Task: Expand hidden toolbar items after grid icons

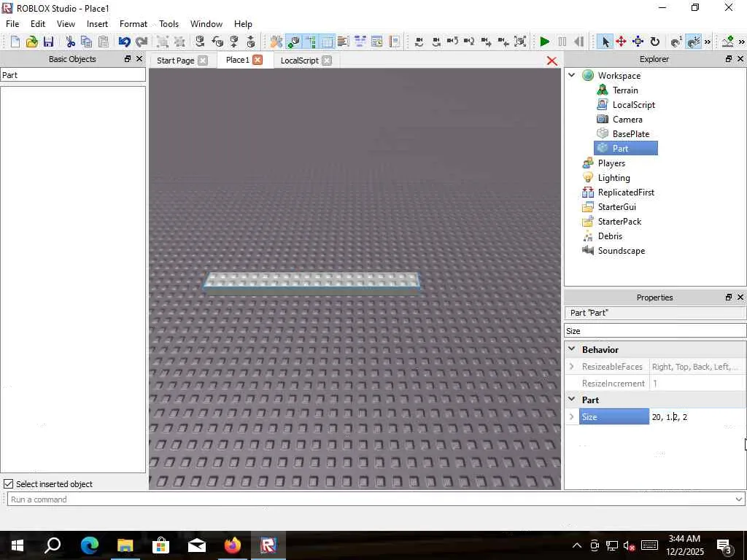Action: point(708,42)
